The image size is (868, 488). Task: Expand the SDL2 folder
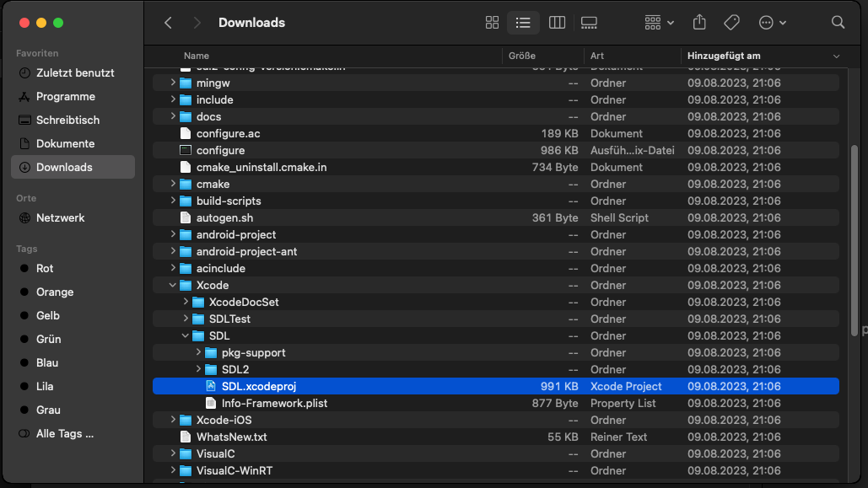(198, 369)
